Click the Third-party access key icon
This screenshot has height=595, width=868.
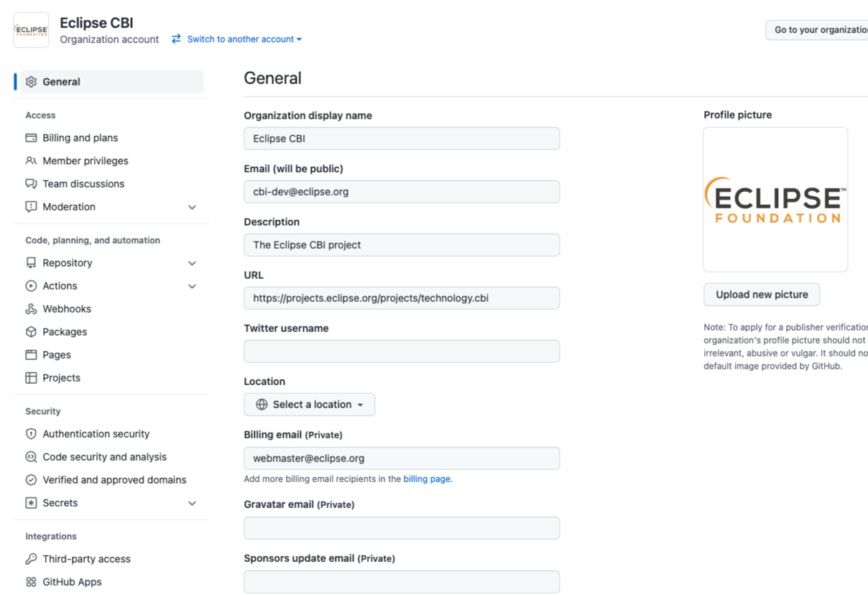tap(31, 559)
